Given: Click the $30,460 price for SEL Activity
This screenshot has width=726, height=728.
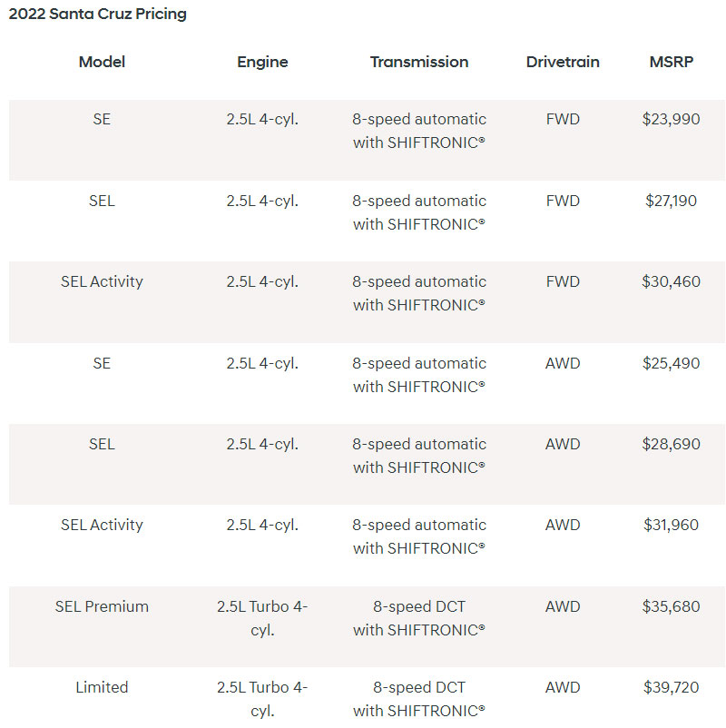Looking at the screenshot, I should [671, 281].
